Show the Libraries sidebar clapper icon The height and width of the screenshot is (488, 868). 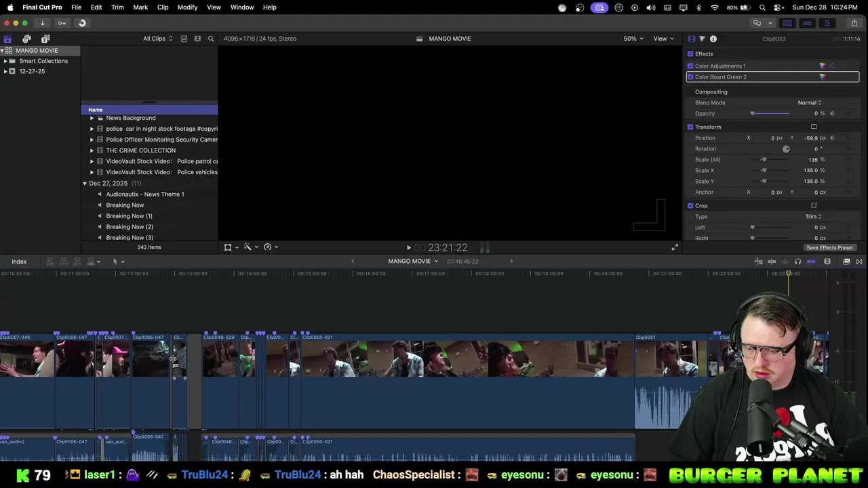click(x=7, y=39)
